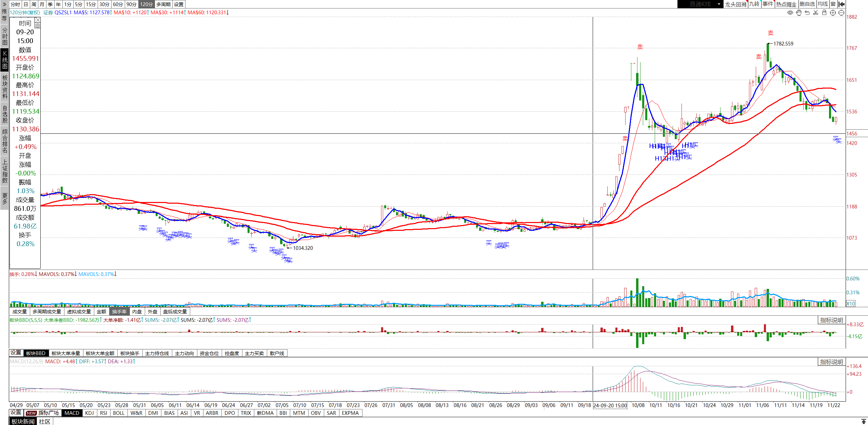The height and width of the screenshot is (425, 868).
Task: Switch the bottom indicator to RSI
Action: (x=104, y=413)
